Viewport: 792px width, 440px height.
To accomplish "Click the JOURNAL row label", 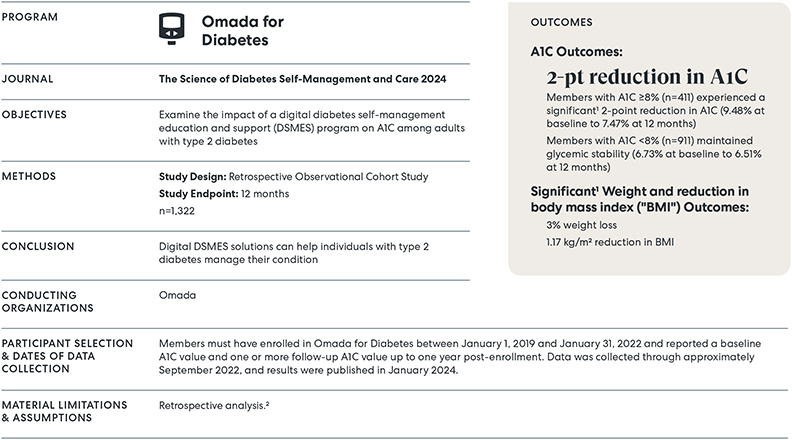I will click(29, 78).
